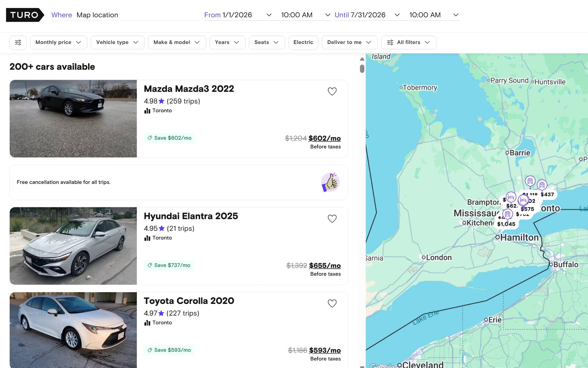588x368 pixels.
Task: Favorite the Toyota Corolla 2020 heart
Action: [x=332, y=303]
